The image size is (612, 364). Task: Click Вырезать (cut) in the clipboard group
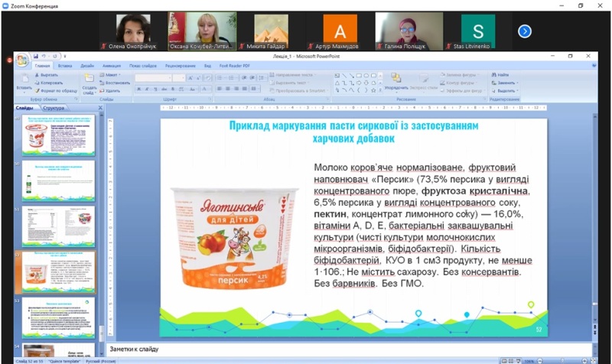(47, 75)
